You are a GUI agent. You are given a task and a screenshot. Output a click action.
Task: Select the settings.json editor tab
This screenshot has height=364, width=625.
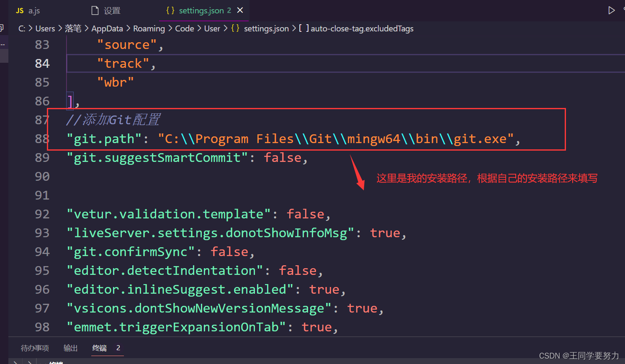tap(204, 10)
